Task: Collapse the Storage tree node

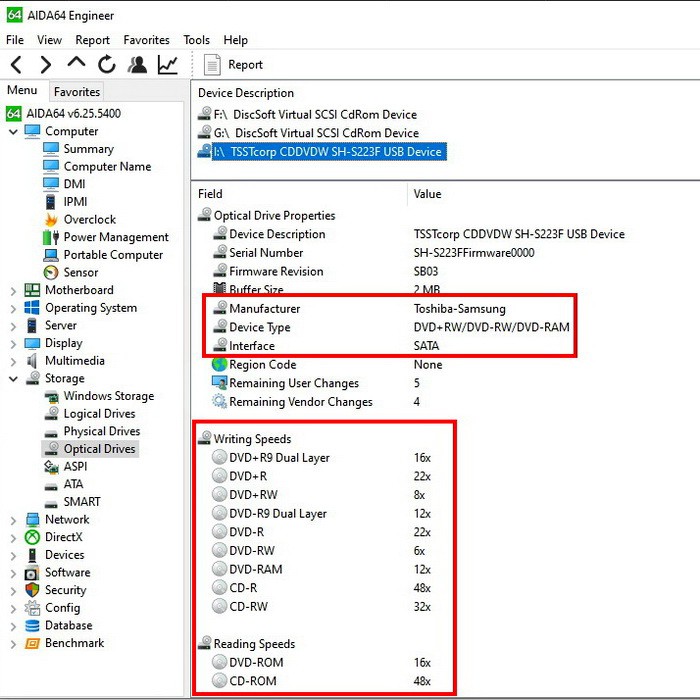Action: pos(13,379)
